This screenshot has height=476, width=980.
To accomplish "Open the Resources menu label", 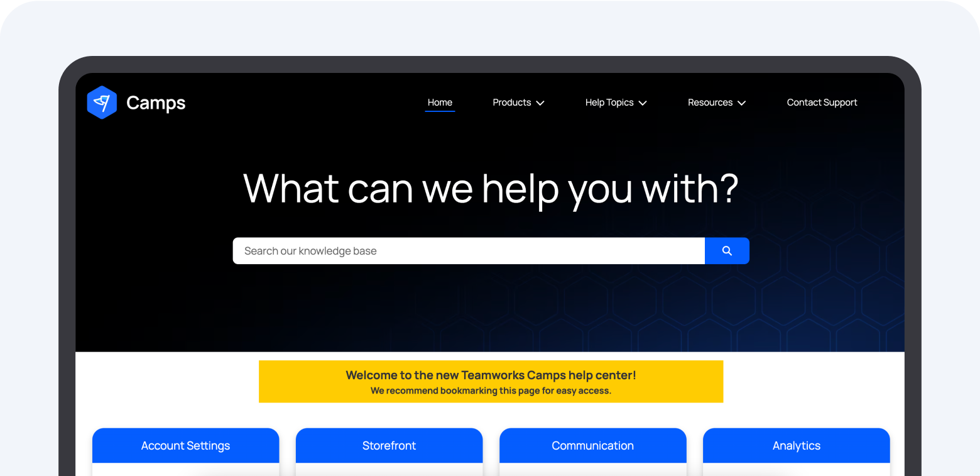I will click(710, 102).
